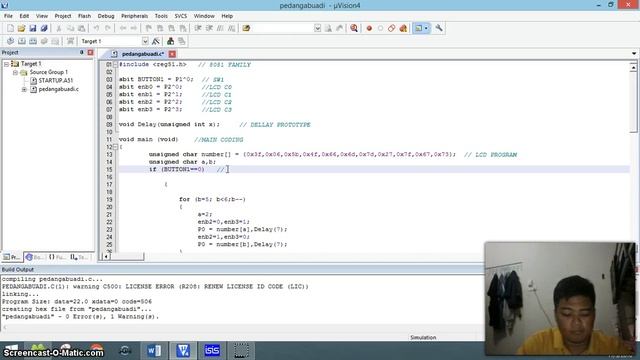640x360 pixels.
Task: Save the current file
Action: coord(33,28)
